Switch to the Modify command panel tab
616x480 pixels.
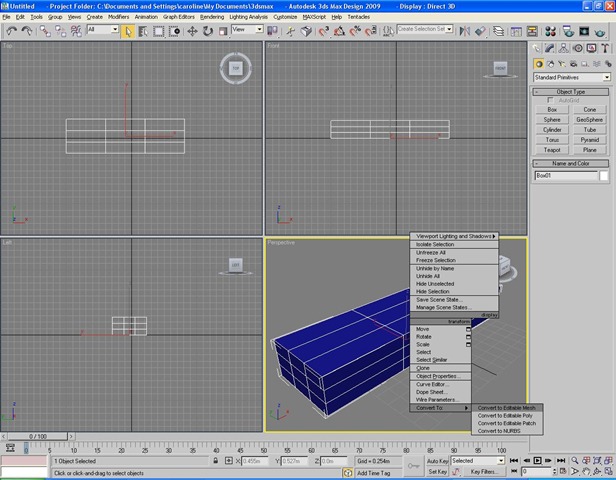(x=550, y=48)
